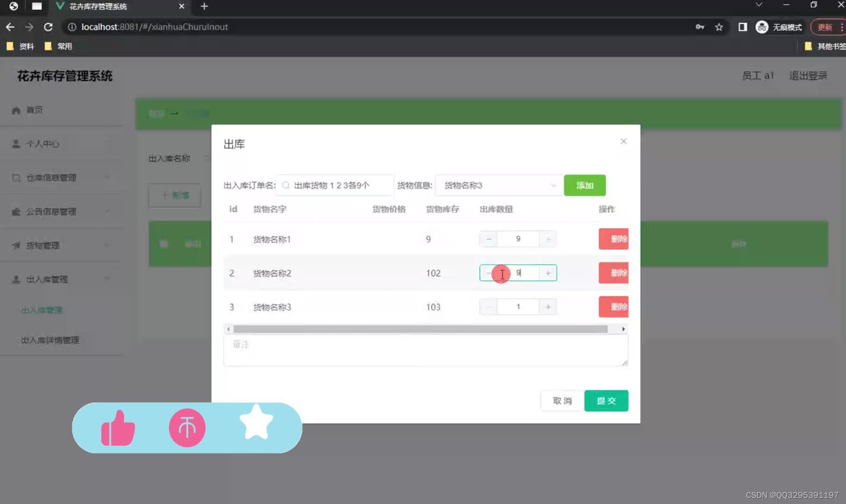The height and width of the screenshot is (504, 846).
Task: Open the 常用 bookmark folder
Action: coord(58,46)
